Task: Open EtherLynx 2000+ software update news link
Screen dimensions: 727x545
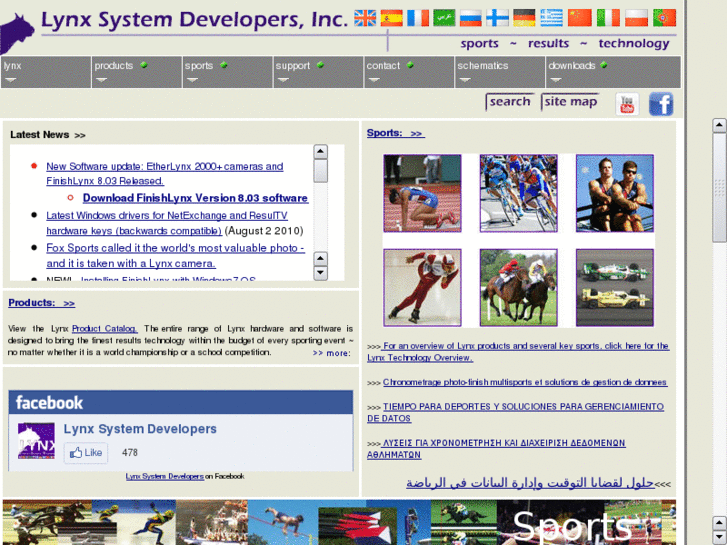Action: tap(165, 173)
